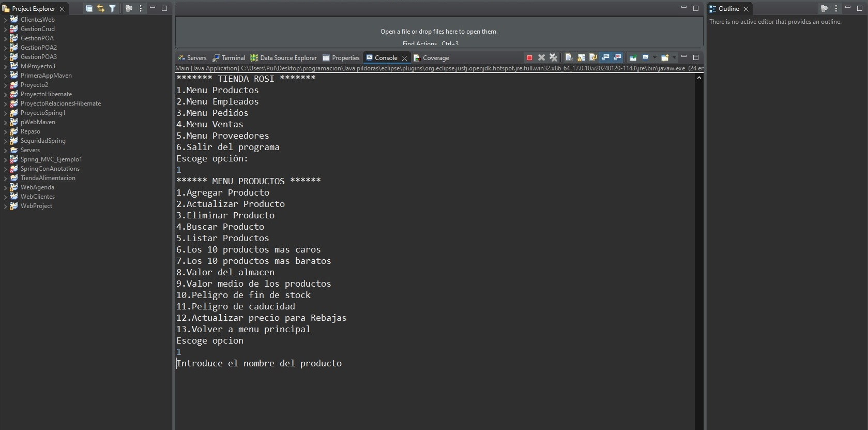Open Project Explorer View Menu three-dots icon
868x430 pixels.
tap(141, 9)
